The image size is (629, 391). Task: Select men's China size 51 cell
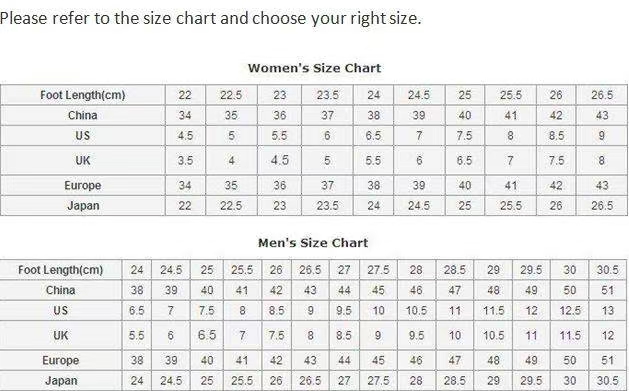[x=607, y=290]
